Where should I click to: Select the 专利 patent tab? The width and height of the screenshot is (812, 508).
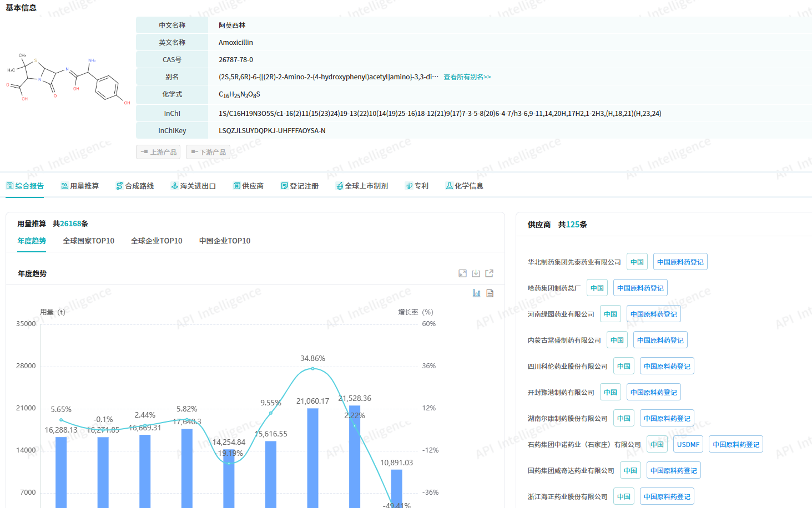[417, 186]
